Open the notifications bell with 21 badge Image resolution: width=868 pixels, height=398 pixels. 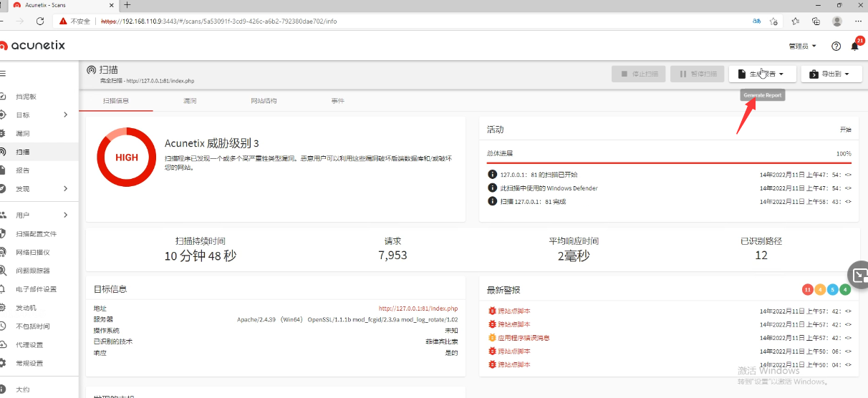pos(855,45)
